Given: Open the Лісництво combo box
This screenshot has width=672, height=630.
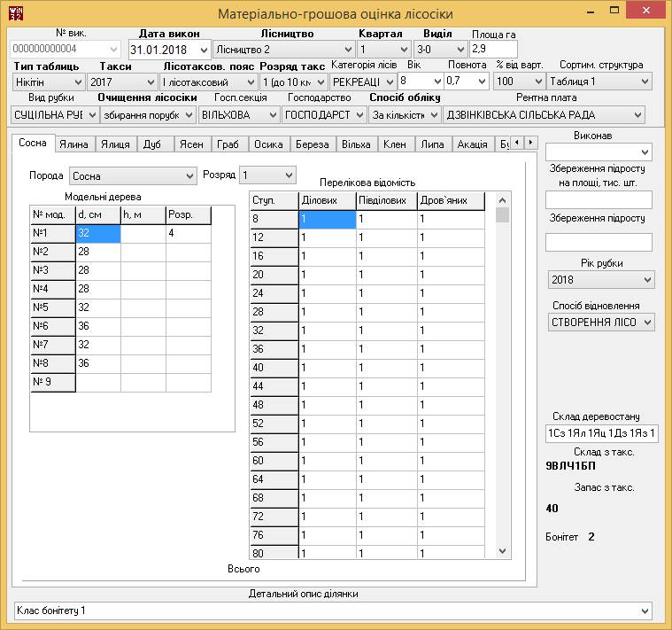Looking at the screenshot, I should pos(348,50).
